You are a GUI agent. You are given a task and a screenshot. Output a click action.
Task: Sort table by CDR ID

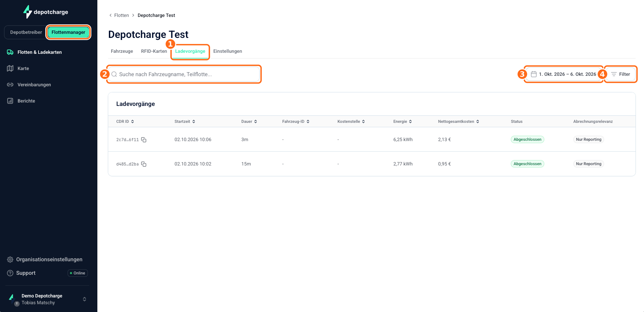[125, 121]
